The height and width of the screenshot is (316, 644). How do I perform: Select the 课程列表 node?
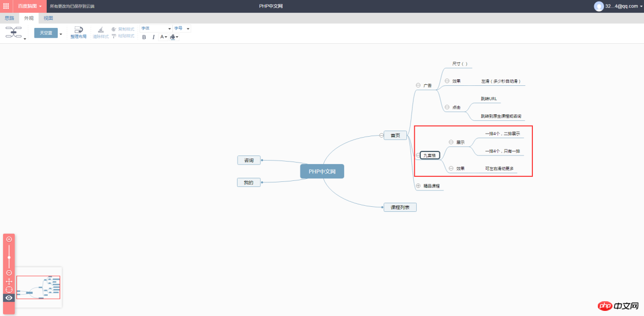click(x=400, y=207)
